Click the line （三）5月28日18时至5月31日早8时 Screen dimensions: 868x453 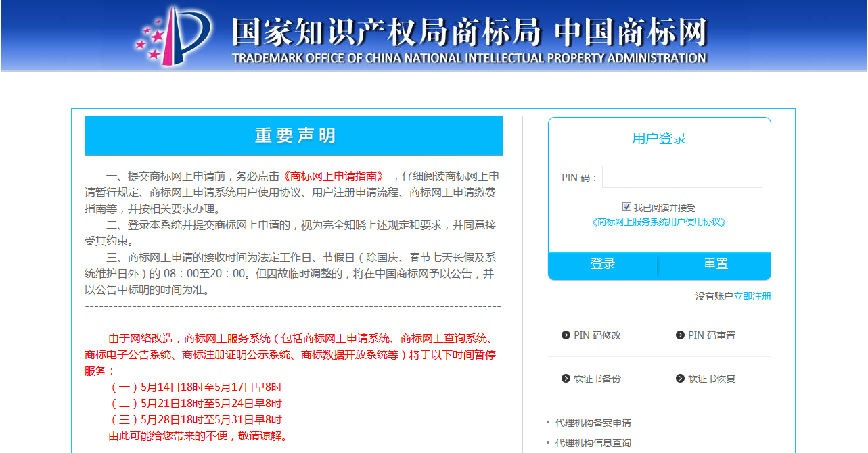coord(195,420)
